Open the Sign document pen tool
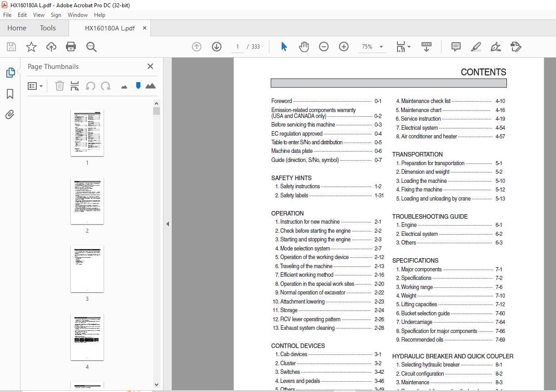The width and height of the screenshot is (556, 392). [x=496, y=47]
